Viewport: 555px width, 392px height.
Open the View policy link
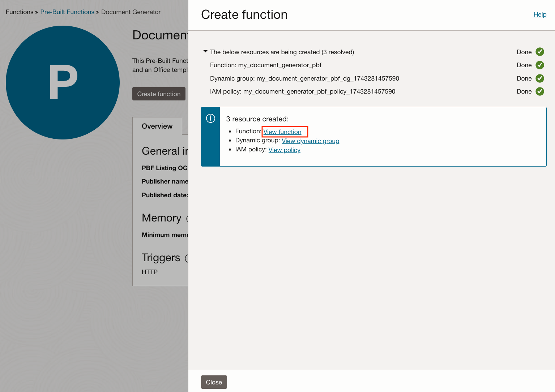(284, 150)
